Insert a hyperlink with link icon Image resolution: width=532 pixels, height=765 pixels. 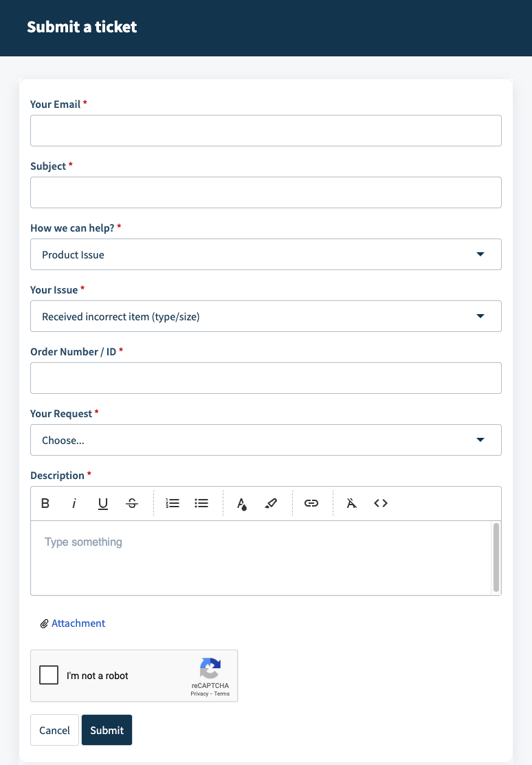coord(311,503)
